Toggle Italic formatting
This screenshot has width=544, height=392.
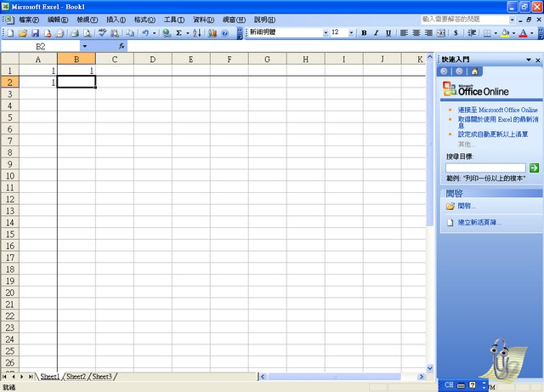click(x=376, y=33)
